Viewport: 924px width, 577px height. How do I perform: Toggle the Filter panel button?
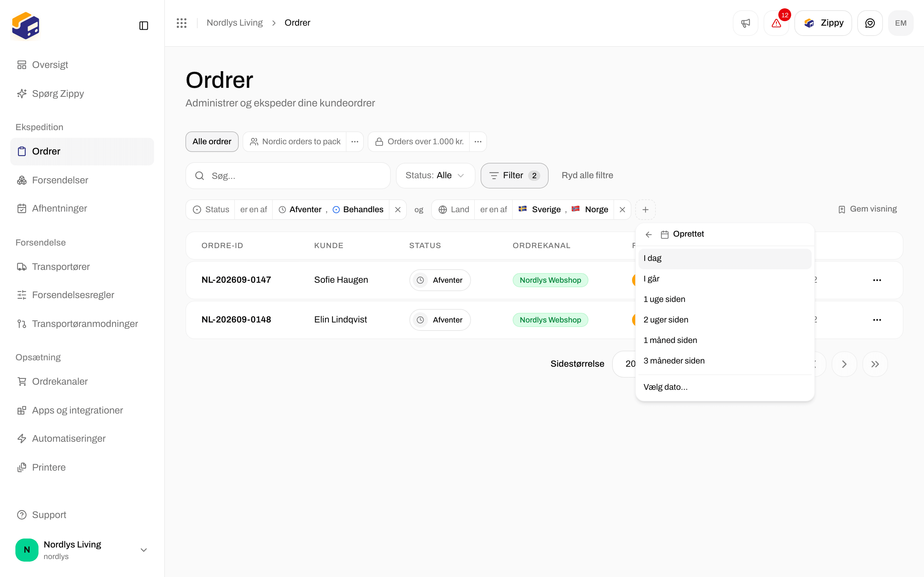pos(514,176)
